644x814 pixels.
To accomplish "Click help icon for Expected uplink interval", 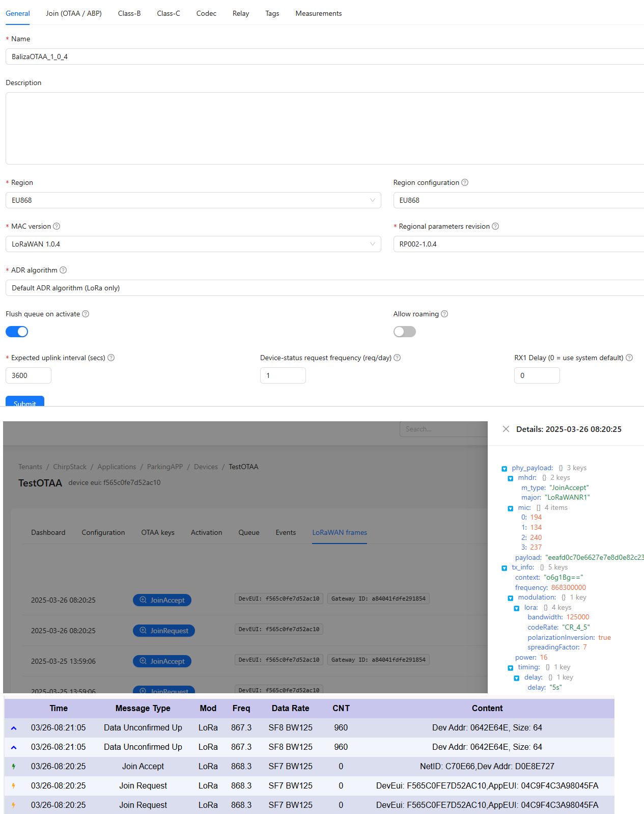I will point(111,358).
